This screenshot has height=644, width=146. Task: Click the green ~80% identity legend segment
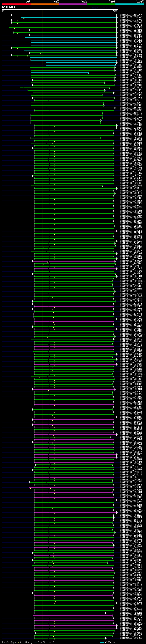[101, 4]
